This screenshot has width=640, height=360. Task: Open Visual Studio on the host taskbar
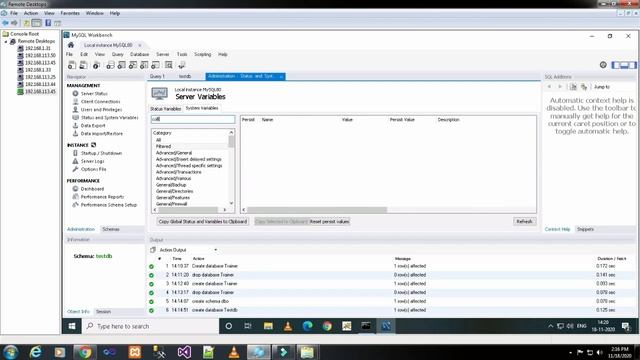[184, 352]
